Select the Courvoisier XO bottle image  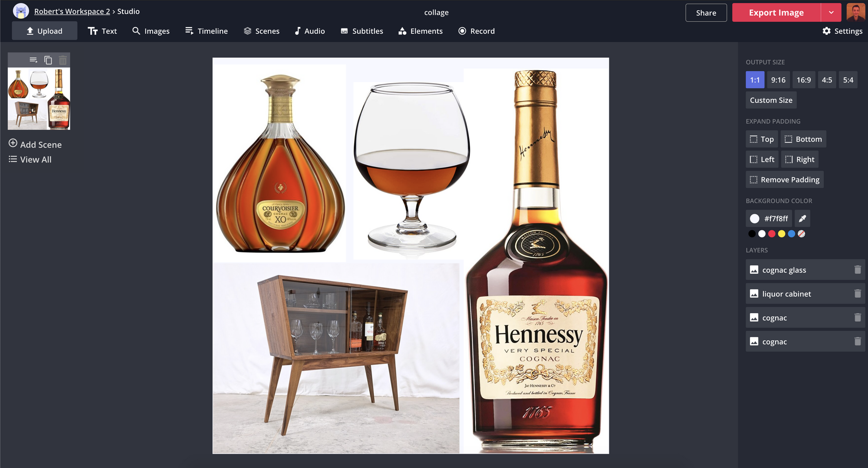(280, 163)
